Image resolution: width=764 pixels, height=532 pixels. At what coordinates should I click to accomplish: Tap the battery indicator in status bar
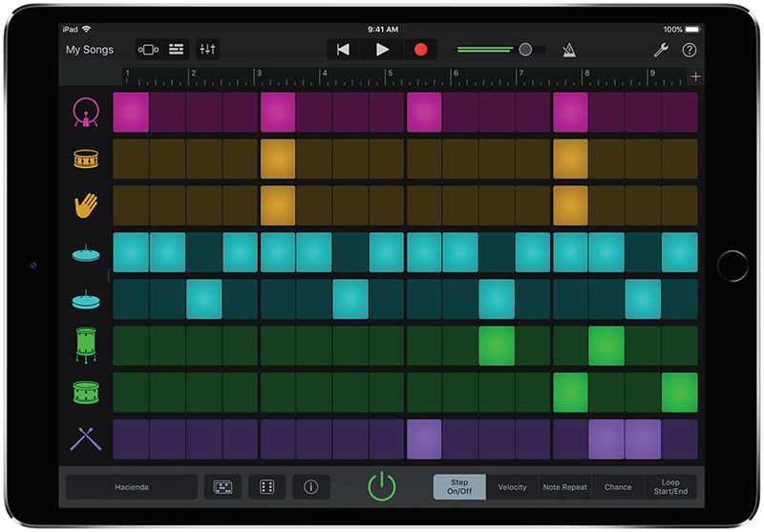coord(692,30)
